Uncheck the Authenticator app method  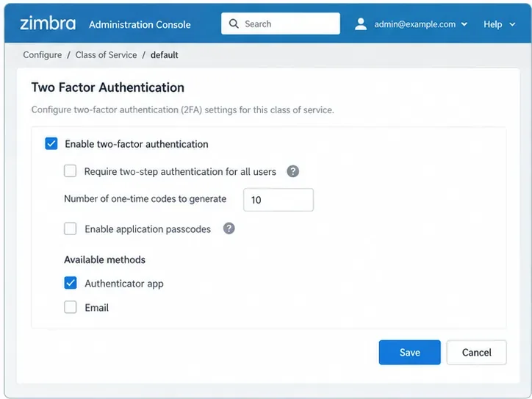71,283
